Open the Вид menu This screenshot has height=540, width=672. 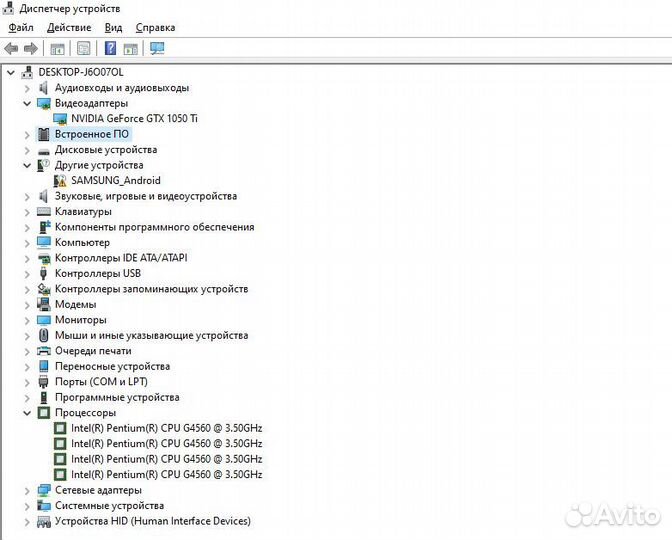point(113,27)
